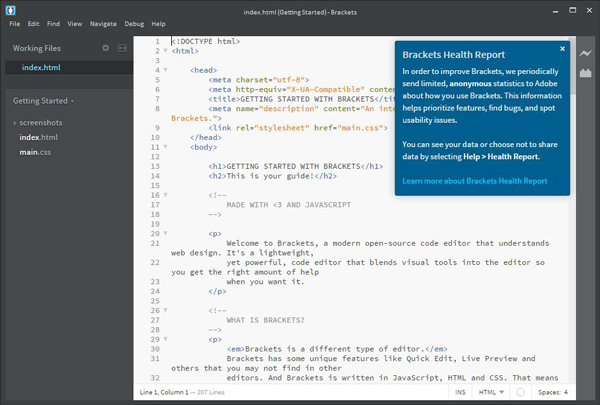Screen dimensions: 600x405
Task: Collapse the comment fold on line 16
Action: 166,195
